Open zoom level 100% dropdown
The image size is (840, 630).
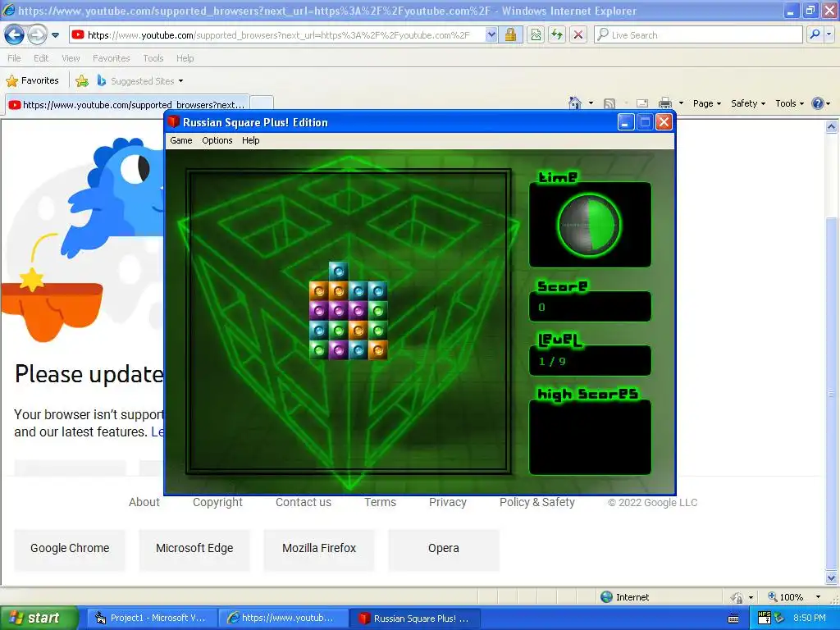click(818, 597)
